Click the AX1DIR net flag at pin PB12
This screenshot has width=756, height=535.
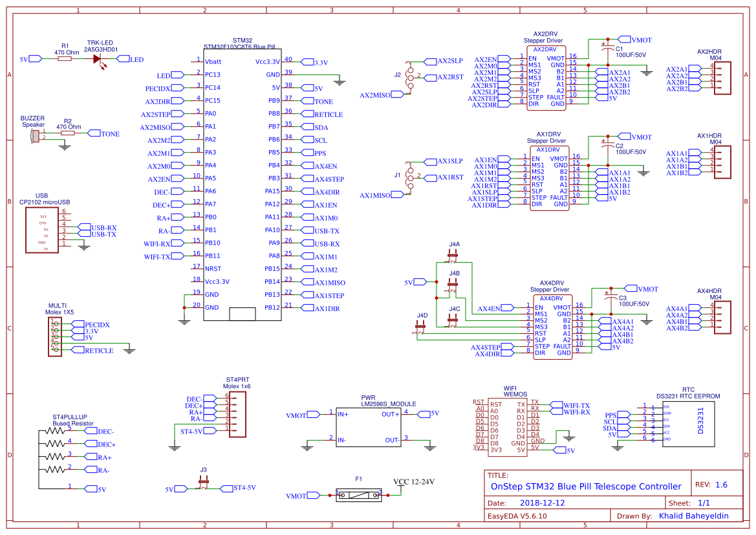tap(321, 309)
